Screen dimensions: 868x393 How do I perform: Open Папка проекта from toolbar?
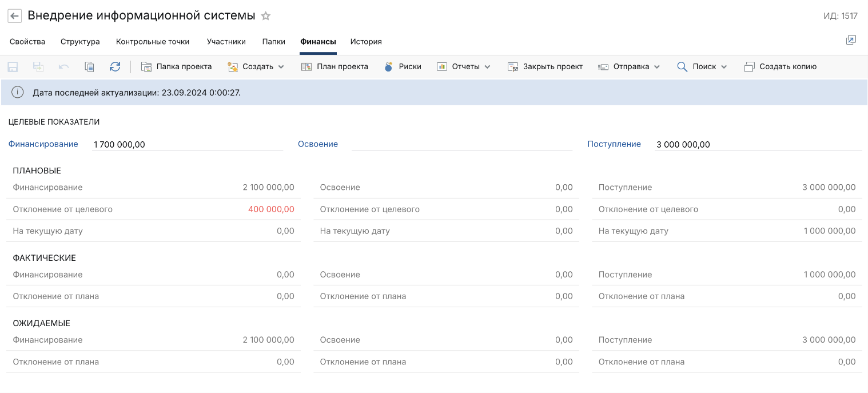[176, 67]
